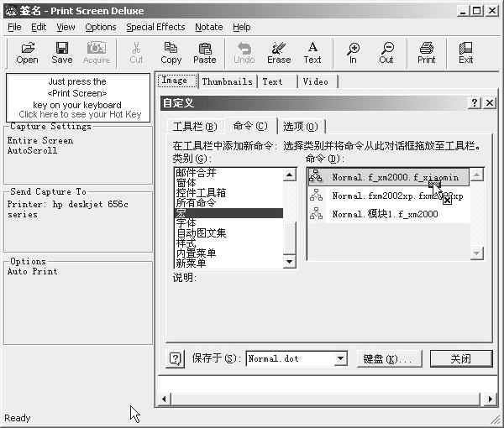
Task: Select the Text tool
Action: click(312, 53)
